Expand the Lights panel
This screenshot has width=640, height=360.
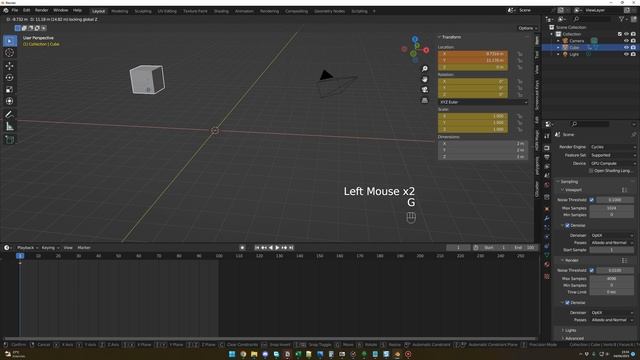(x=570, y=330)
